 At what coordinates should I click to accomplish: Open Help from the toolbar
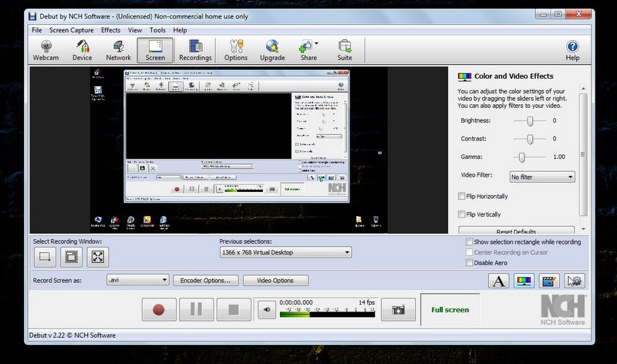[x=572, y=50]
